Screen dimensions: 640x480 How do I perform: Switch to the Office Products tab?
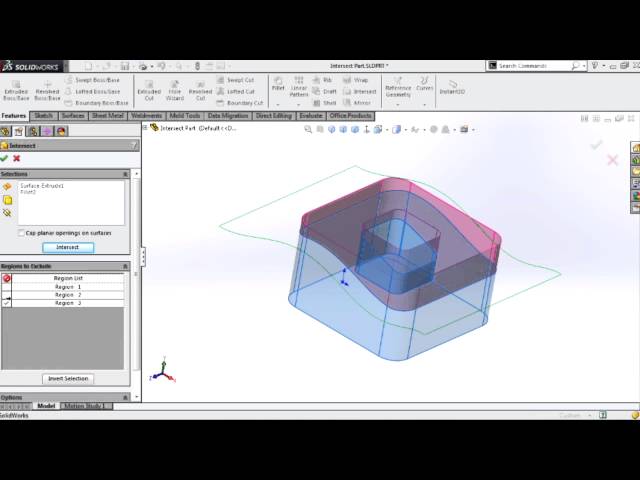point(351,116)
